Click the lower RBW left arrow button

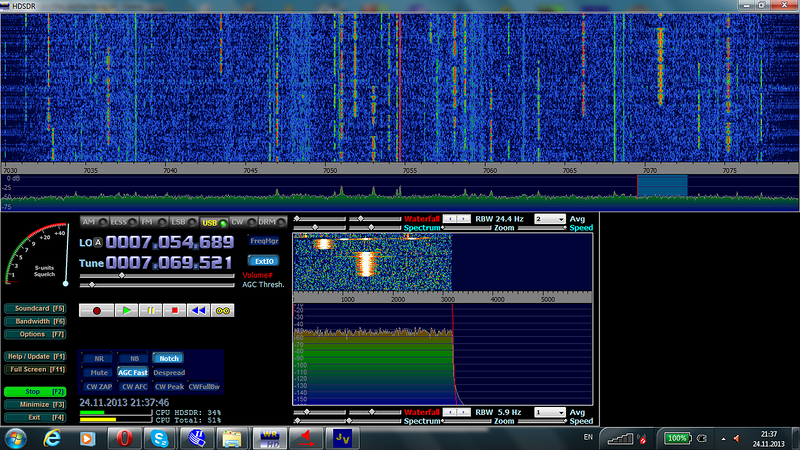pos(449,412)
